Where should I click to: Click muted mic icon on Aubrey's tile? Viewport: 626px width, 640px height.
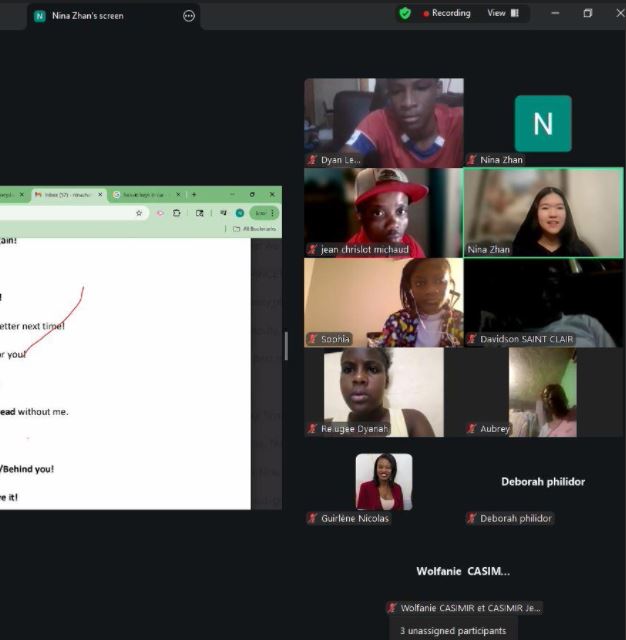pyautogui.click(x=472, y=429)
